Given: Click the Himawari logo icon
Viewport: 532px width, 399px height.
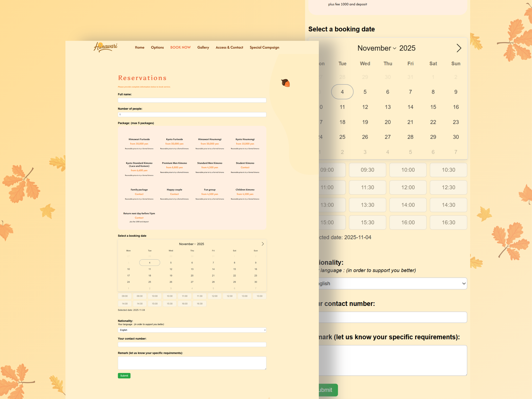Looking at the screenshot, I should click(105, 47).
